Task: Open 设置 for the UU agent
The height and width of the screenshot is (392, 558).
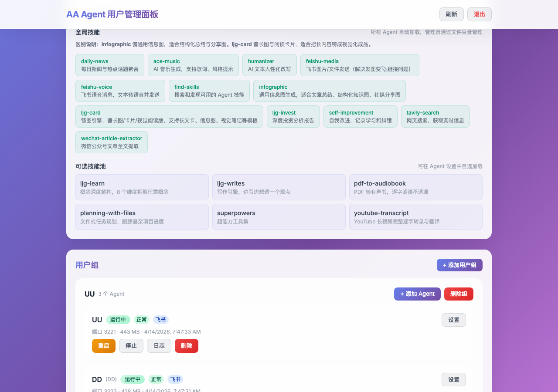Action: [x=453, y=320]
